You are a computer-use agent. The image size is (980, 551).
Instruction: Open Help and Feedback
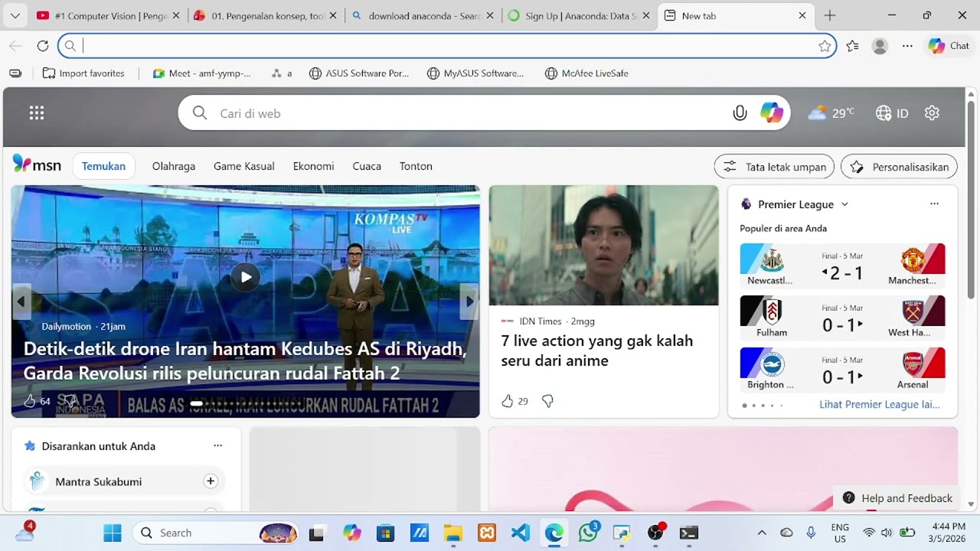[x=897, y=498]
